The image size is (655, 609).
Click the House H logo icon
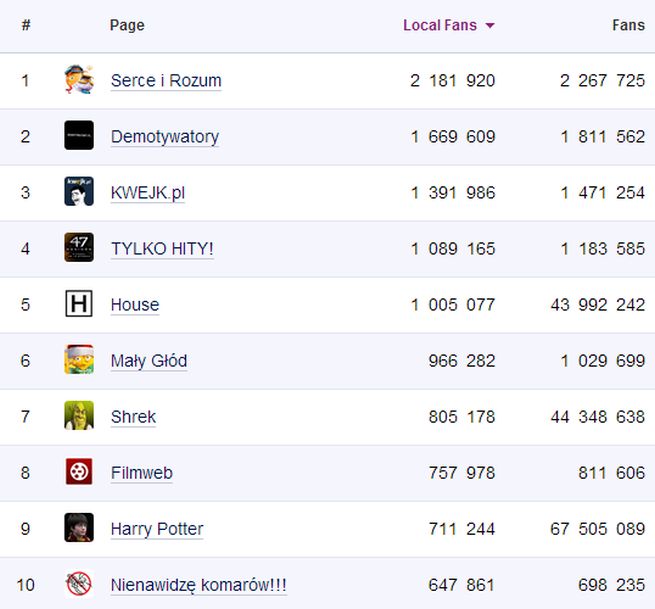pyautogui.click(x=79, y=304)
